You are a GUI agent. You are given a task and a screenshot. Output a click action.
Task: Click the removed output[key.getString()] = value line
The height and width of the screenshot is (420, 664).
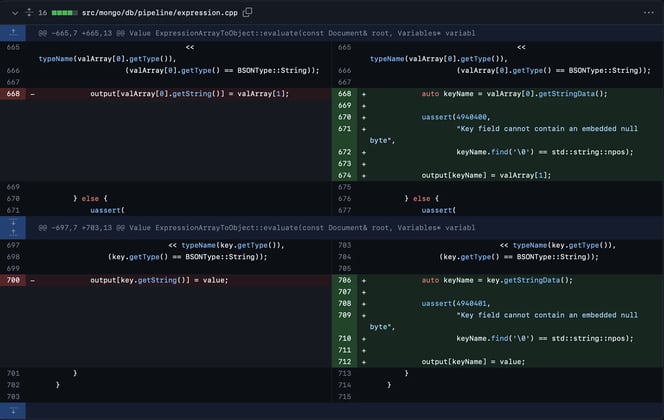[159, 280]
